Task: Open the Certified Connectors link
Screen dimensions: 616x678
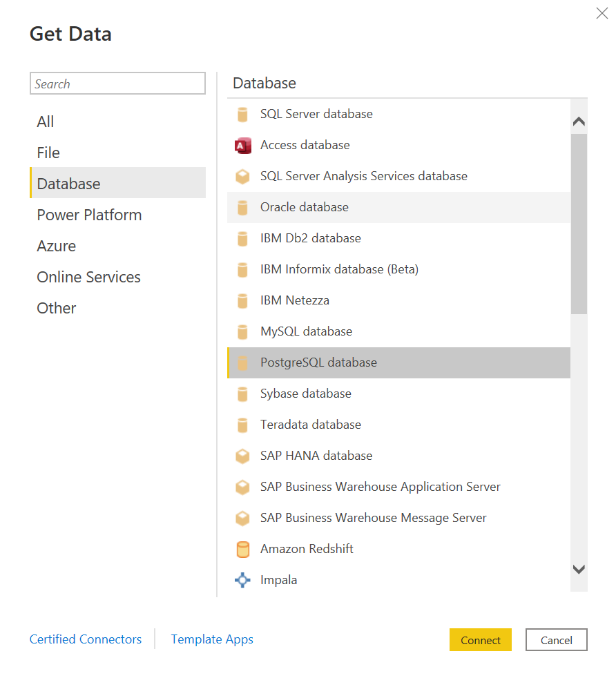Action: pyautogui.click(x=86, y=639)
